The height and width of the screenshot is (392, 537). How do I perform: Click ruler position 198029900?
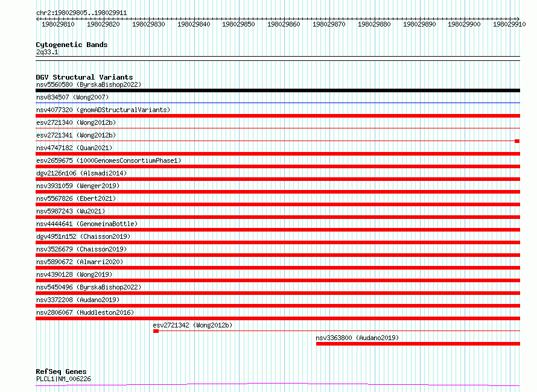click(x=464, y=24)
